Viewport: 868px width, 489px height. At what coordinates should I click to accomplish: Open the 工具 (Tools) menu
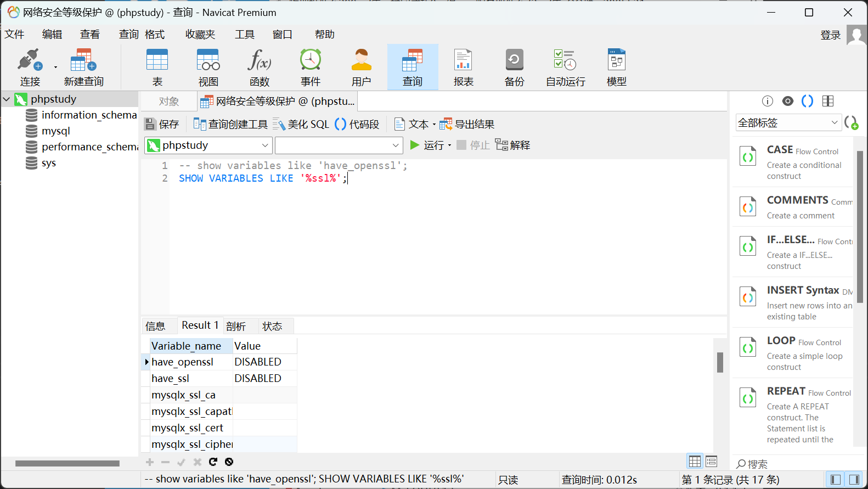pos(245,35)
